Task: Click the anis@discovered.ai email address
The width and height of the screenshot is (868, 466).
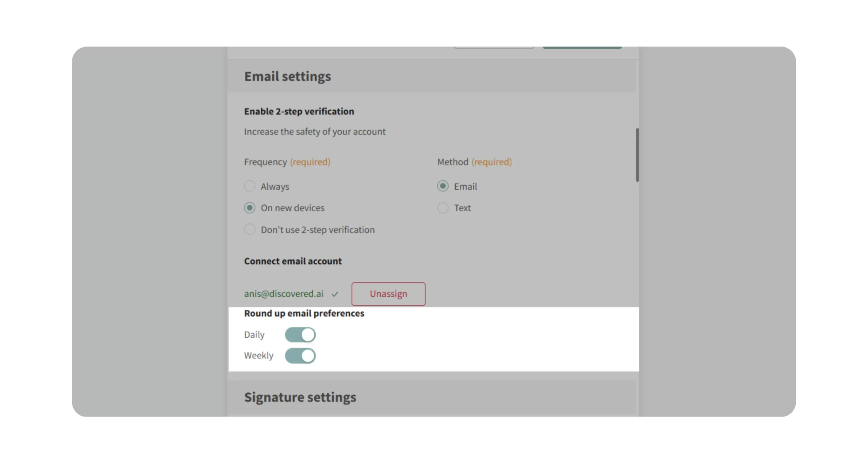Action: click(284, 294)
